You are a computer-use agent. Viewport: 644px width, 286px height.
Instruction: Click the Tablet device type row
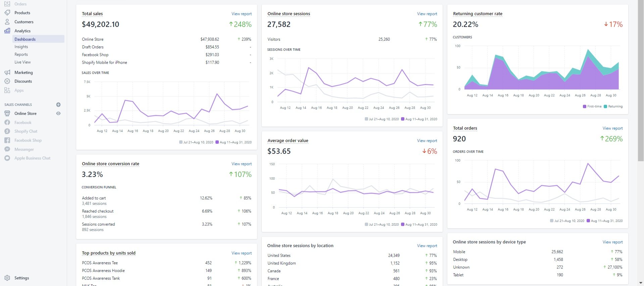(538, 275)
